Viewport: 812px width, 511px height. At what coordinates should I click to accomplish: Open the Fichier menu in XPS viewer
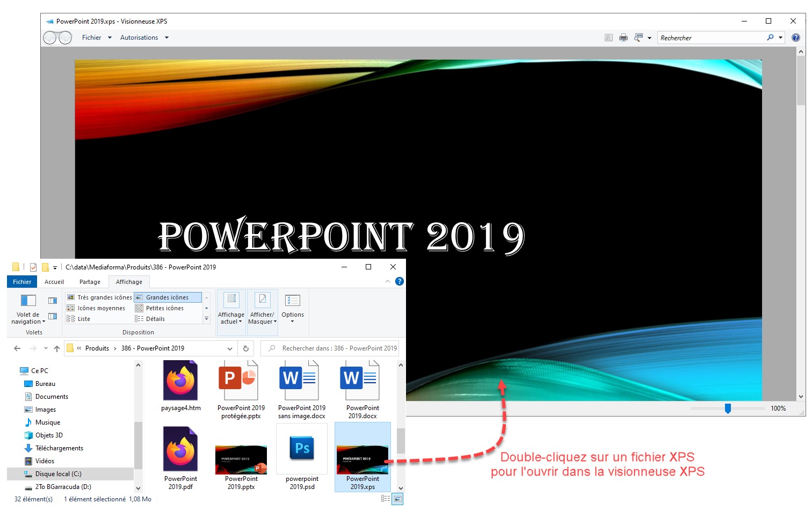(x=97, y=38)
